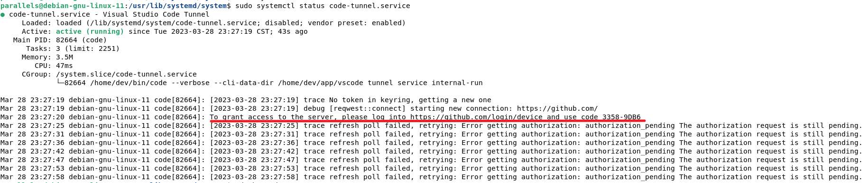The width and height of the screenshot is (868, 183).
Task: Click the /home/dev/bin/code executable path
Action: click(x=129, y=83)
